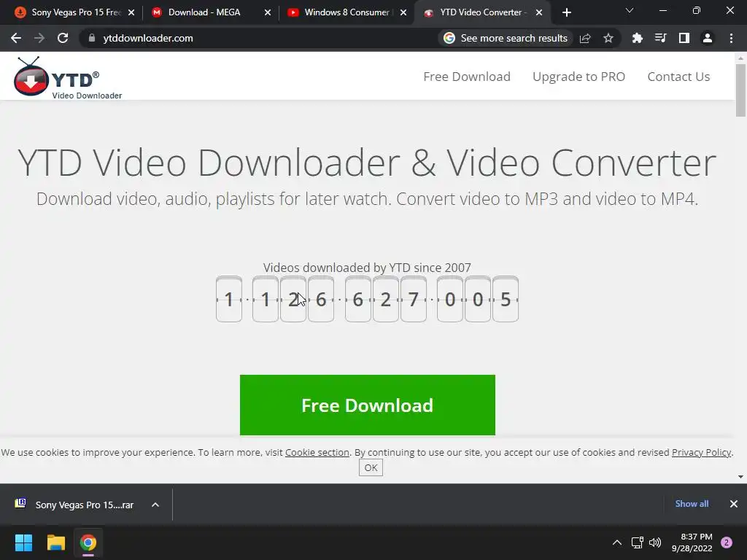Click the heading YTD Video Downloader & Video Converter
The image size is (747, 560).
click(x=367, y=163)
